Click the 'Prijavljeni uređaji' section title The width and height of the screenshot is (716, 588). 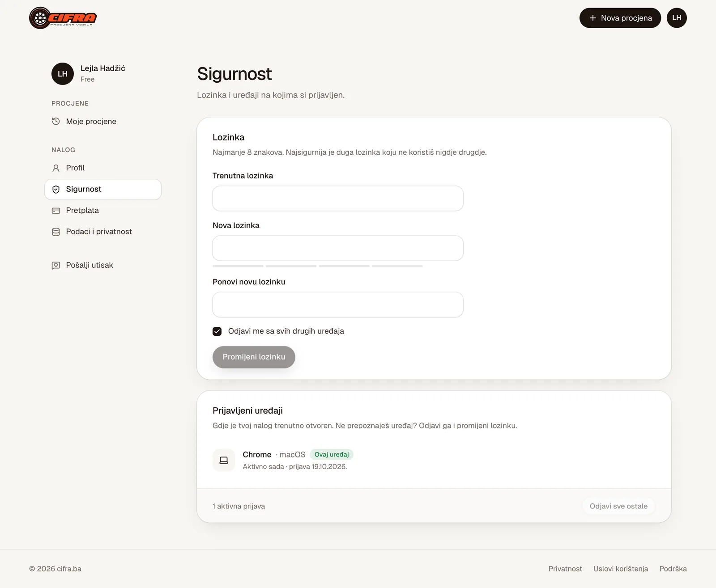pos(247,410)
